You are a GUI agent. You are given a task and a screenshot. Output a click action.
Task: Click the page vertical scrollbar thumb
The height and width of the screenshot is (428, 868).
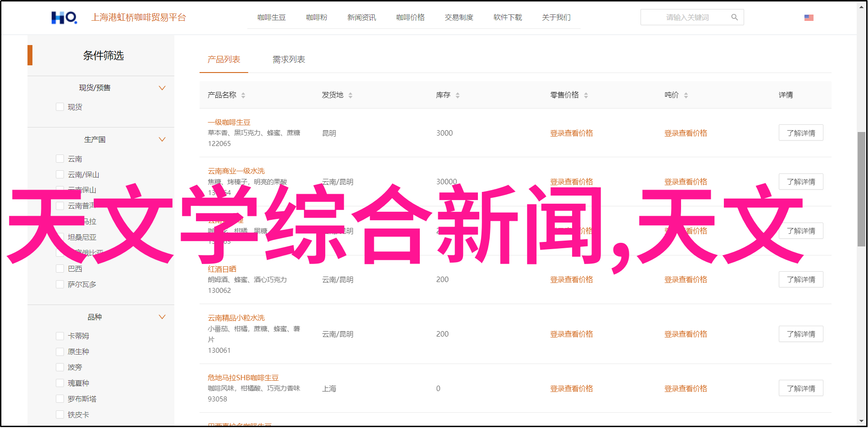(x=861, y=189)
